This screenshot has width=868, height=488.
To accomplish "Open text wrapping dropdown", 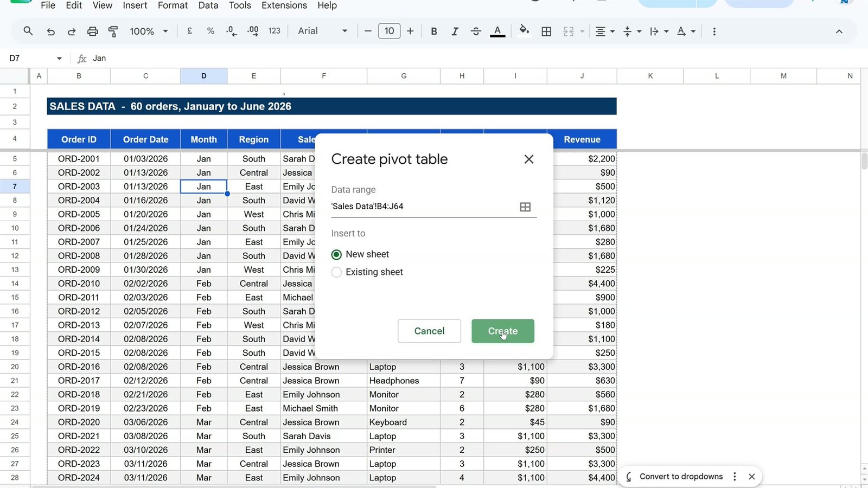I will tap(659, 31).
